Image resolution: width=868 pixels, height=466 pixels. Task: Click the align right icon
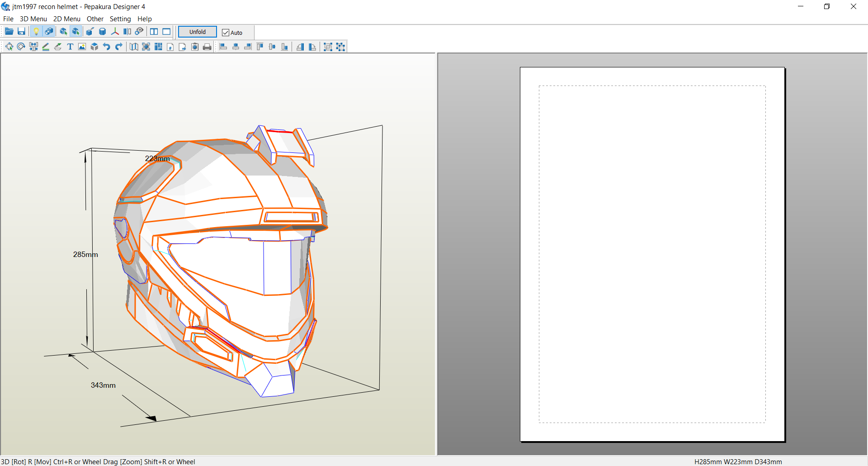[x=248, y=47]
